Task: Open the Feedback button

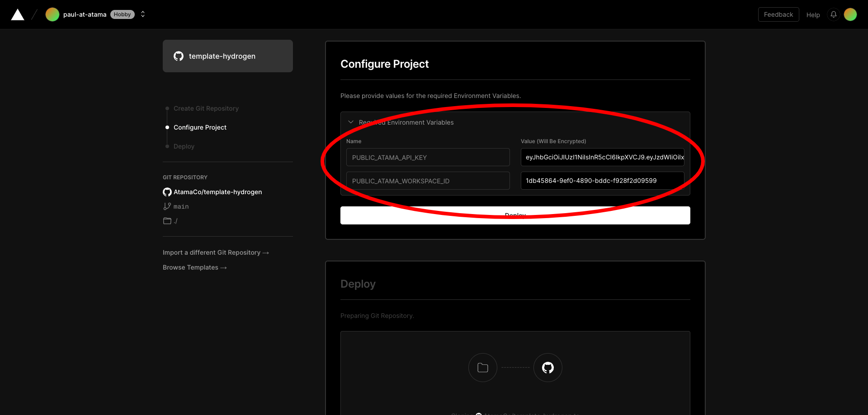Action: tap(778, 14)
